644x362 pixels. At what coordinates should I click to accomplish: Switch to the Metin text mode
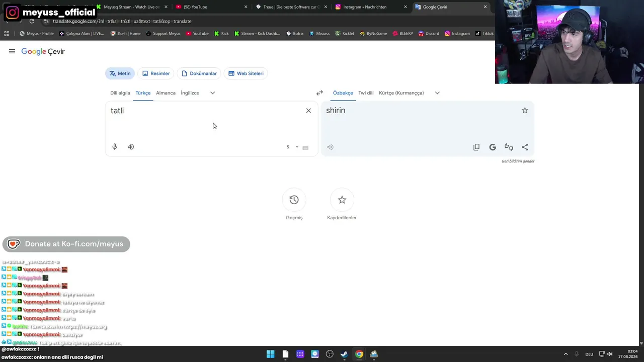click(120, 73)
